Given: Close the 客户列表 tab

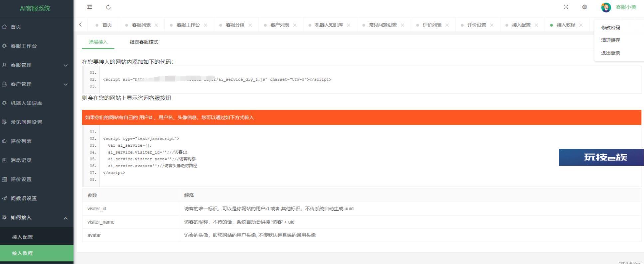Looking at the screenshot, I should click(295, 25).
